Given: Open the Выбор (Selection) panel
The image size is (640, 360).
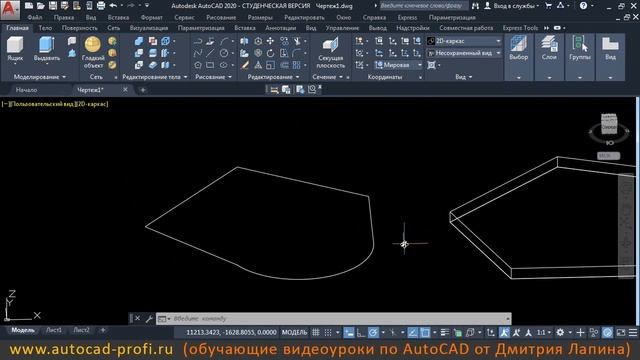Looking at the screenshot, I should pyautogui.click(x=519, y=57).
